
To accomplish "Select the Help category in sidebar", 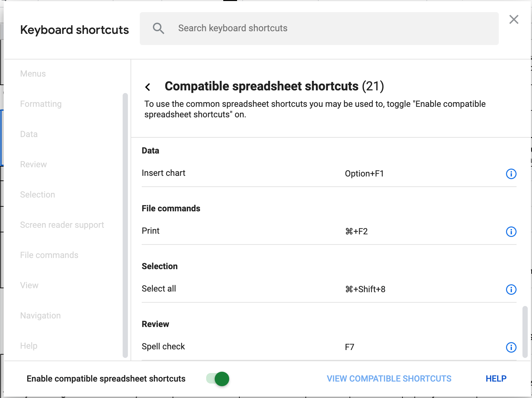I will point(29,346).
